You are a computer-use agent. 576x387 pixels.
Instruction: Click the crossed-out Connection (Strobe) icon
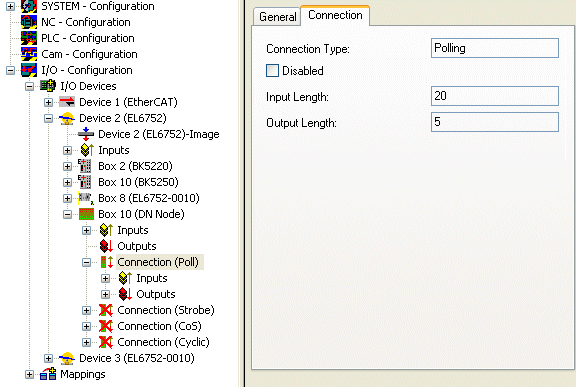[106, 310]
